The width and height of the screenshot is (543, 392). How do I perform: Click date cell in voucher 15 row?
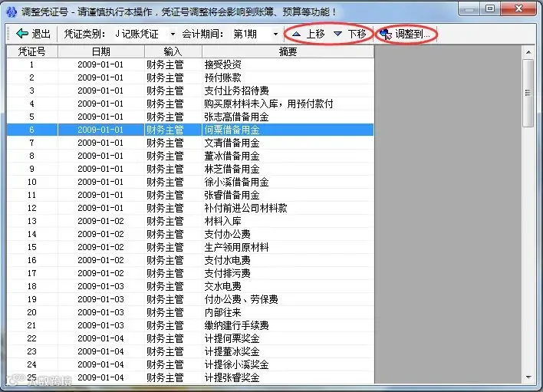click(100, 247)
